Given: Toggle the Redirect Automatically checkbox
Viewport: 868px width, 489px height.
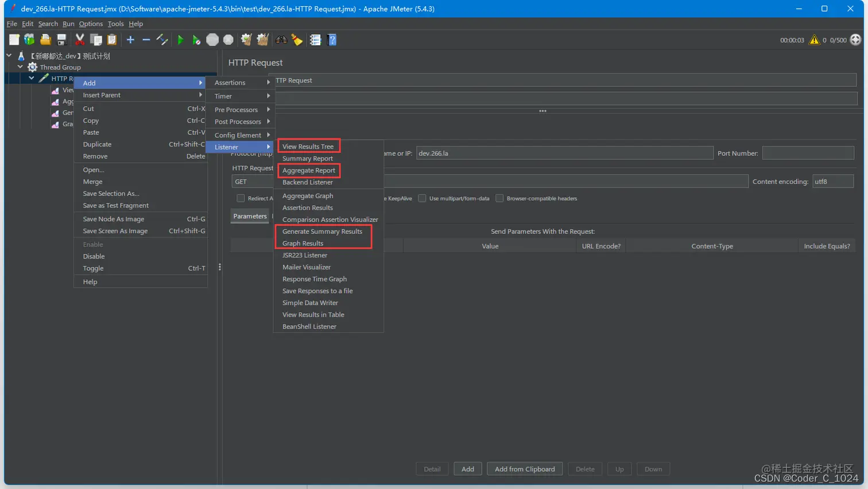Looking at the screenshot, I should pos(241,198).
